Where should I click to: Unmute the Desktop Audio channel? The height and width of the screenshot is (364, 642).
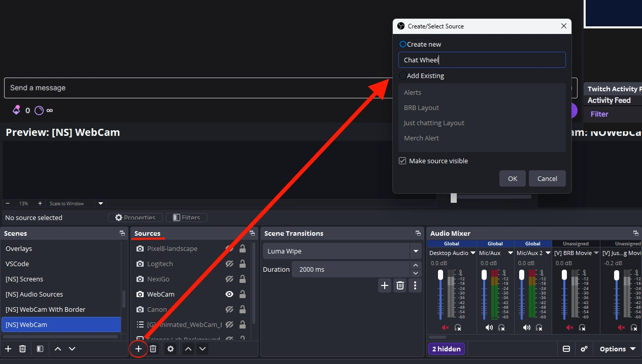coord(445,328)
